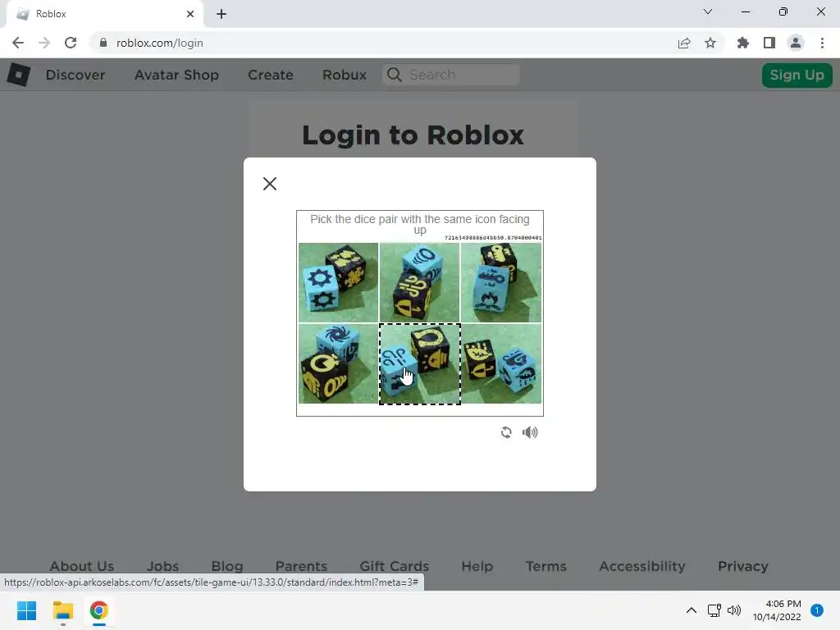
Task: Go forward in browser history
Action: click(44, 43)
